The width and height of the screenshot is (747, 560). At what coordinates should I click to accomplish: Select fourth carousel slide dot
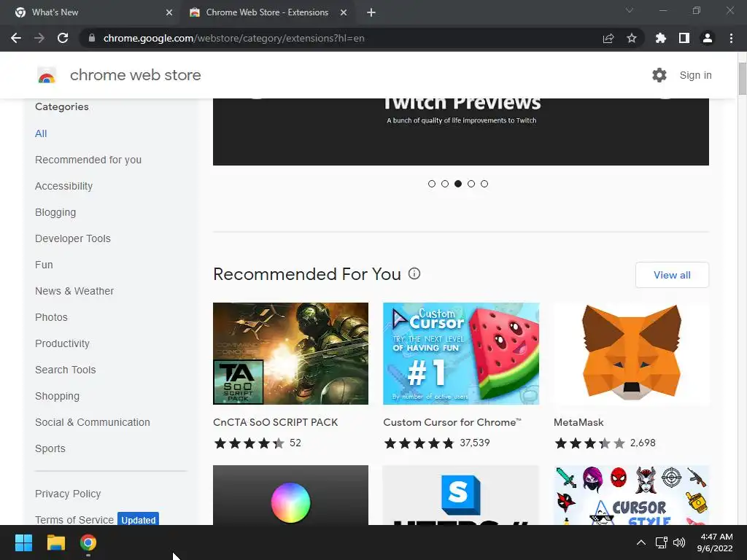coord(471,184)
